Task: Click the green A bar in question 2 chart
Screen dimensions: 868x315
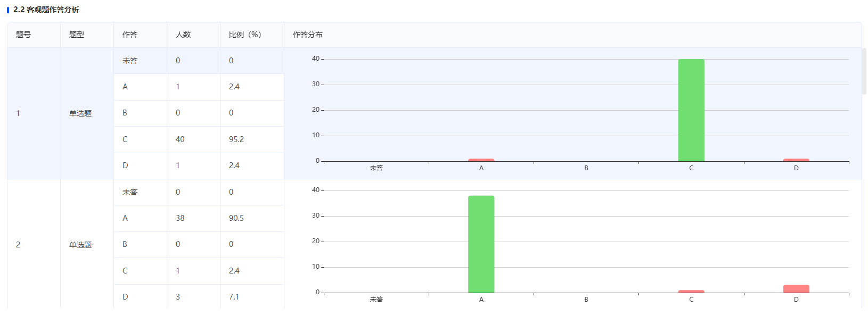Action: pyautogui.click(x=481, y=244)
